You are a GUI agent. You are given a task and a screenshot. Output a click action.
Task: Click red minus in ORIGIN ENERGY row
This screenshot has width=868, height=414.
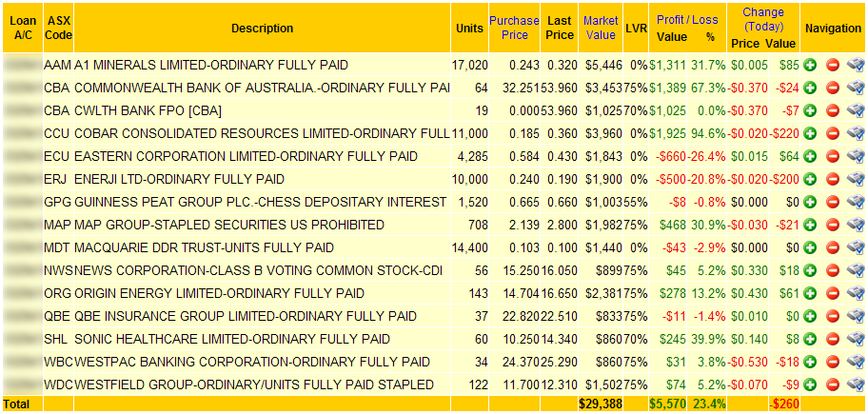click(x=833, y=293)
